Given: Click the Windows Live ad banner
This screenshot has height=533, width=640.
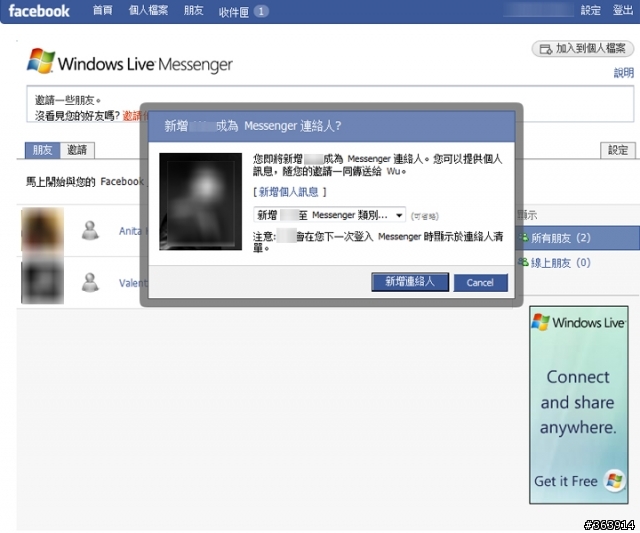Looking at the screenshot, I should (578, 405).
